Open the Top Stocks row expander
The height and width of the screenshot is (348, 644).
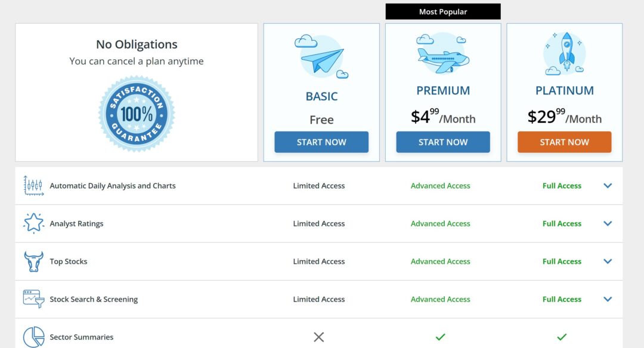[608, 261]
